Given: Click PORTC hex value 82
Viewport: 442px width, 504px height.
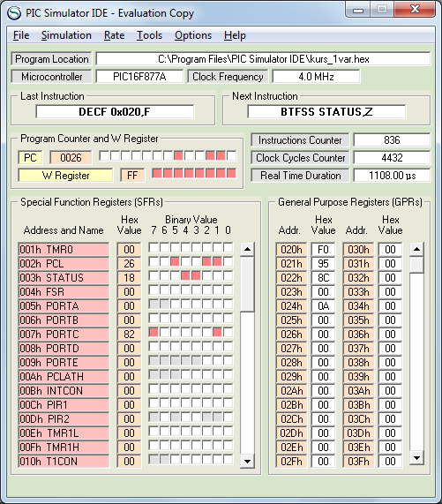Looking at the screenshot, I should [129, 335].
